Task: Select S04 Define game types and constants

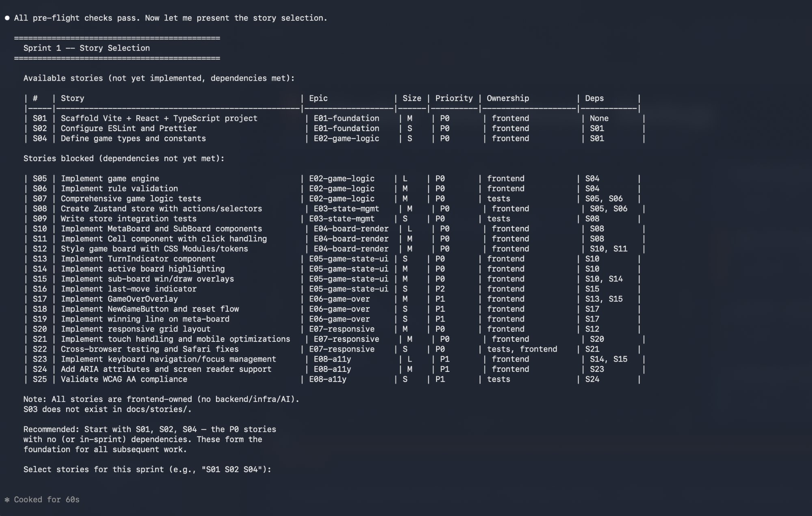Action: [x=133, y=138]
